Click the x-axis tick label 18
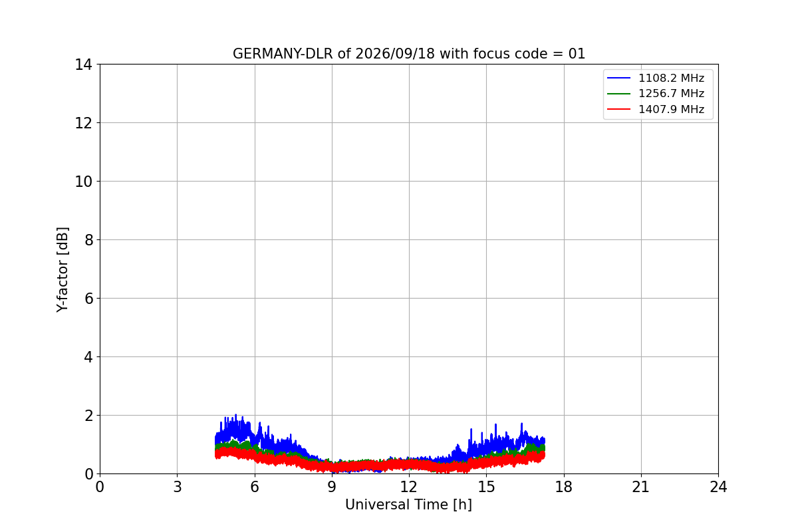Image resolution: width=798 pixels, height=532 pixels. tap(564, 487)
